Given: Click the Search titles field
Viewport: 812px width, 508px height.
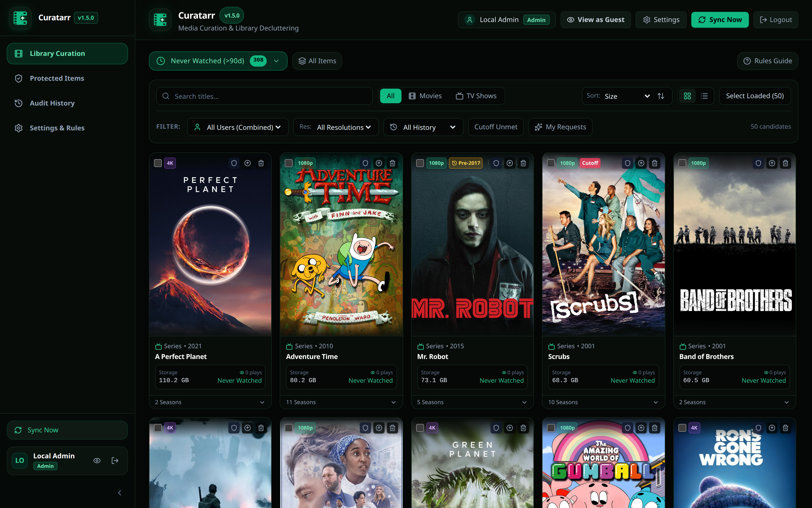Looking at the screenshot, I should (x=264, y=96).
